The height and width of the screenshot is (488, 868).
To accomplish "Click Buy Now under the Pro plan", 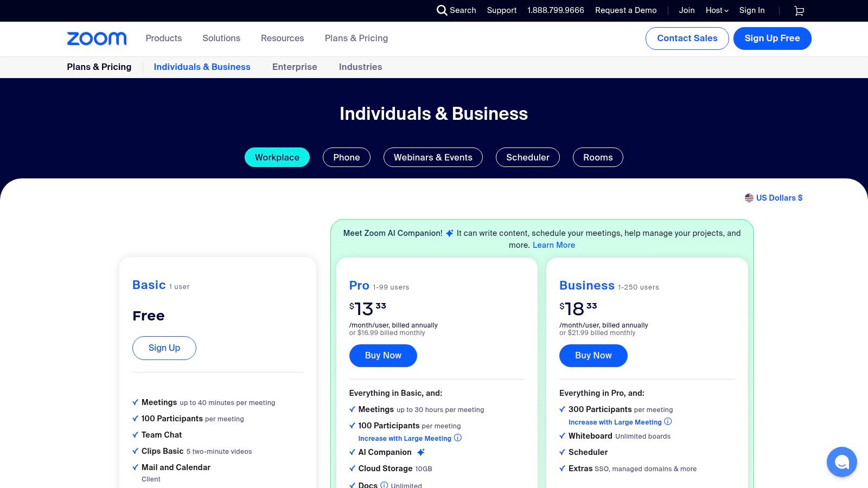I will [383, 355].
